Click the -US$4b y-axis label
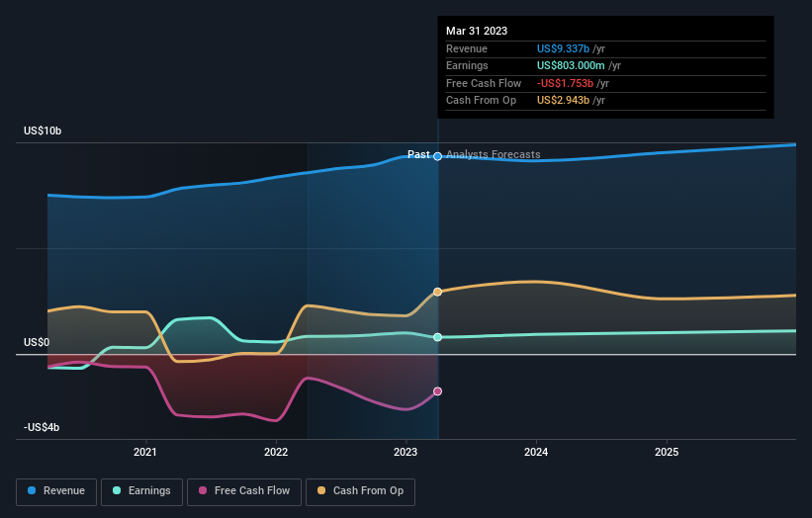This screenshot has width=812, height=518. coord(42,427)
